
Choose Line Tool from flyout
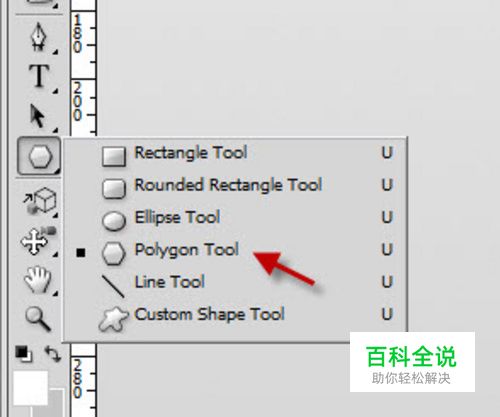point(235,283)
